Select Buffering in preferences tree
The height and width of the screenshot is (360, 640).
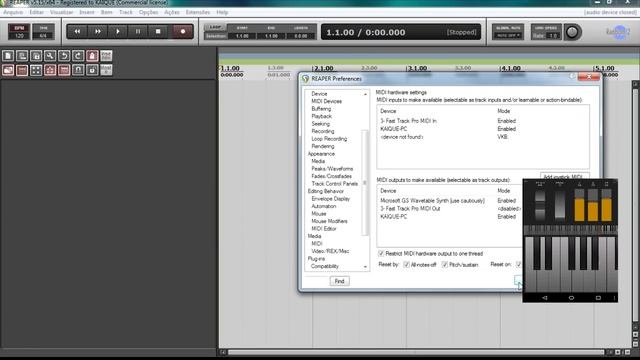321,109
